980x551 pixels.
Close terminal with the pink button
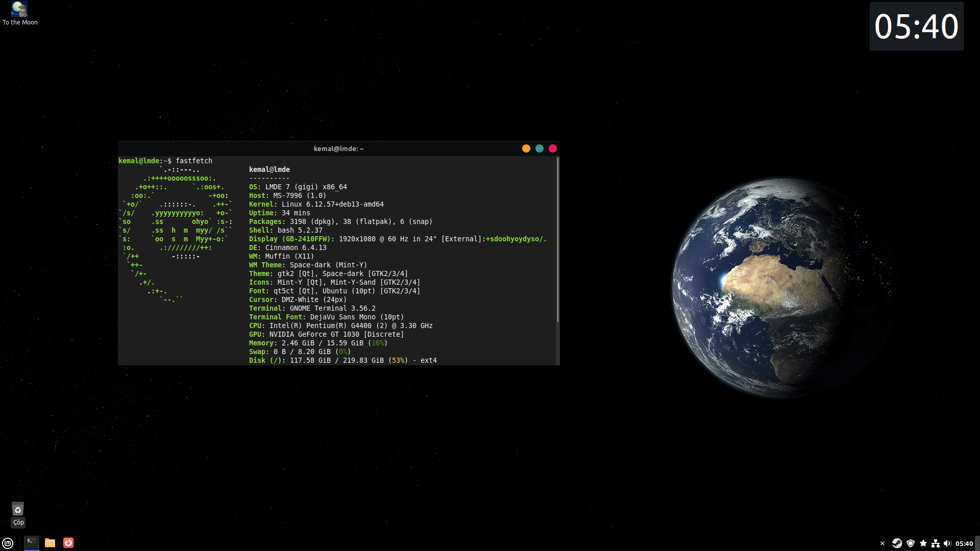click(553, 148)
